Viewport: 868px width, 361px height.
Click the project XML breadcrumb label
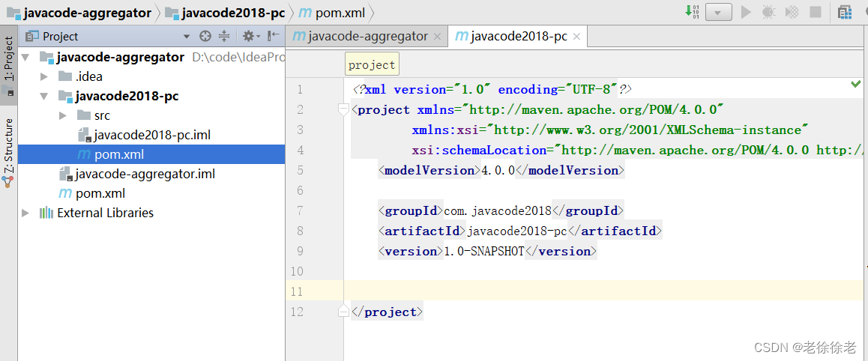(x=372, y=64)
